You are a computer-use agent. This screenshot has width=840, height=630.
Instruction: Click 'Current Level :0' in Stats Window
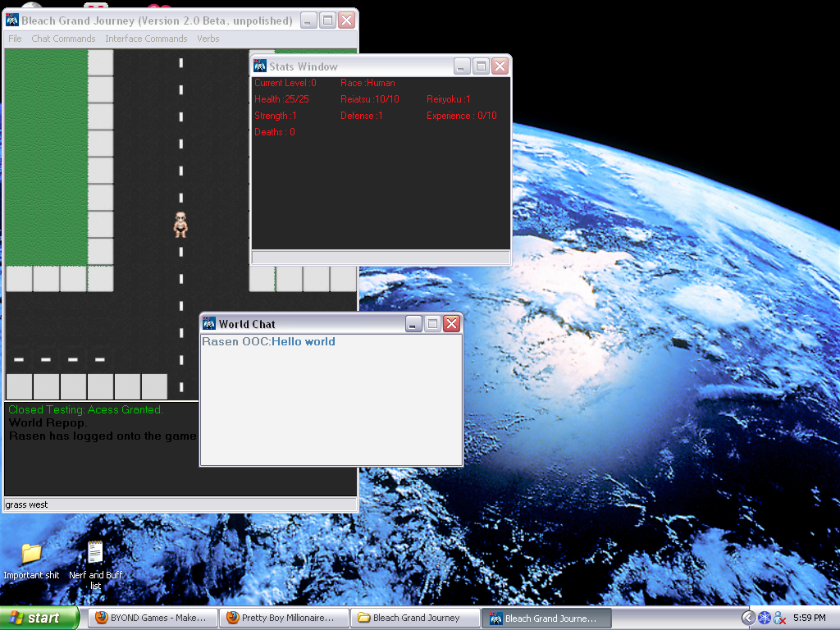[x=285, y=83]
